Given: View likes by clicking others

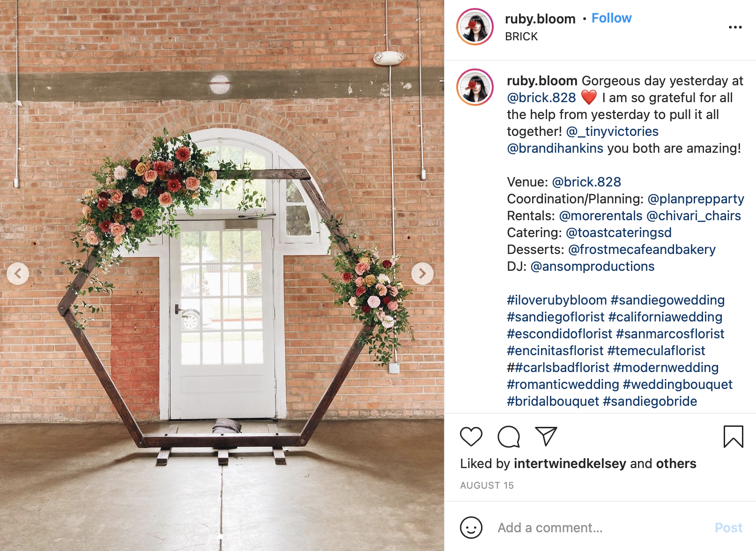Looking at the screenshot, I should pos(676,463).
